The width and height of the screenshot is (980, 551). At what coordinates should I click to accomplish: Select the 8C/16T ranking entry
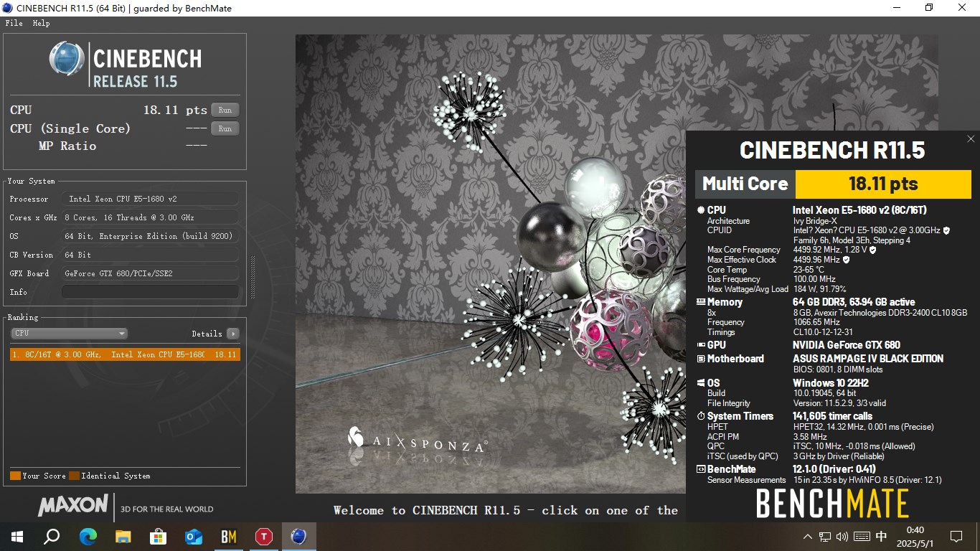point(125,354)
